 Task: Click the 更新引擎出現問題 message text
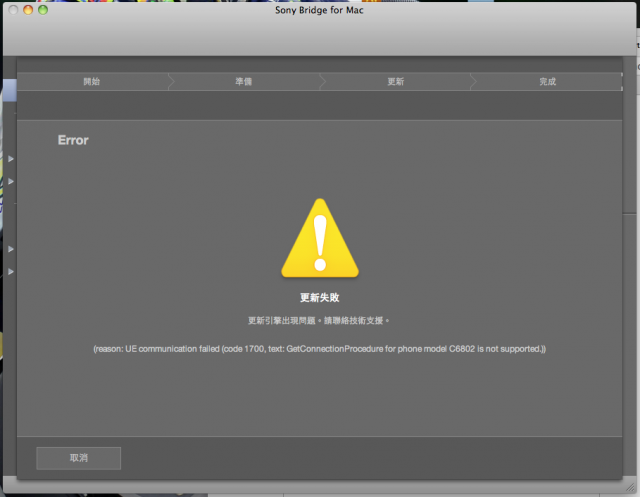pyautogui.click(x=319, y=321)
